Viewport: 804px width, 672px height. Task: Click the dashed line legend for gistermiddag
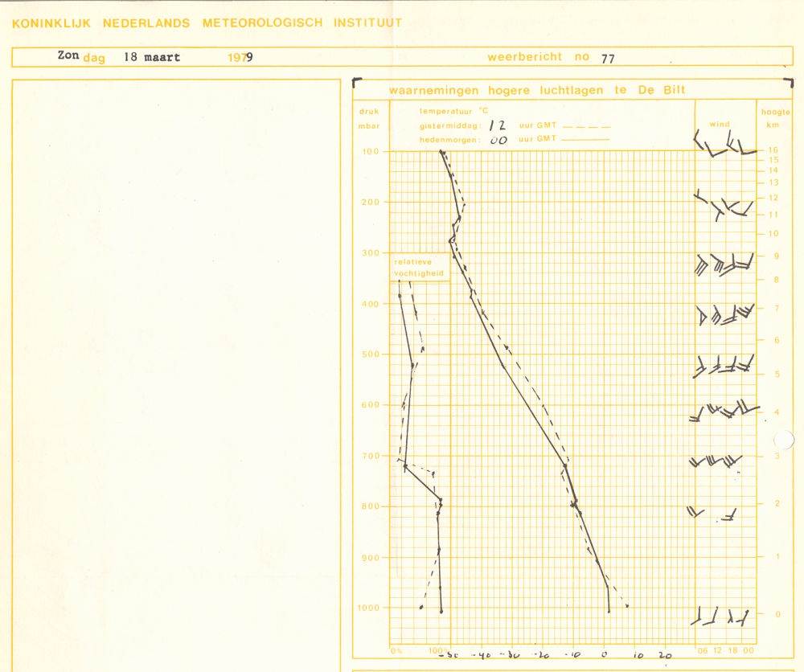tap(587, 126)
